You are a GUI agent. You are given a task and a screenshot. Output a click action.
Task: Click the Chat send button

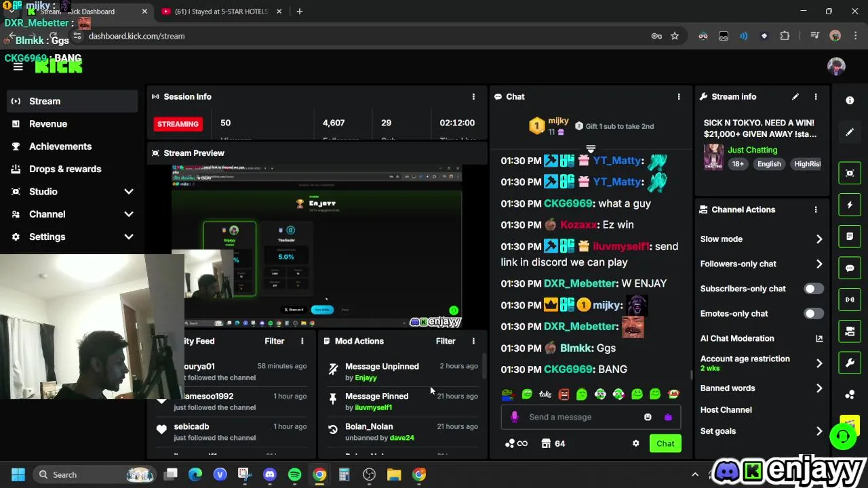[x=665, y=444]
